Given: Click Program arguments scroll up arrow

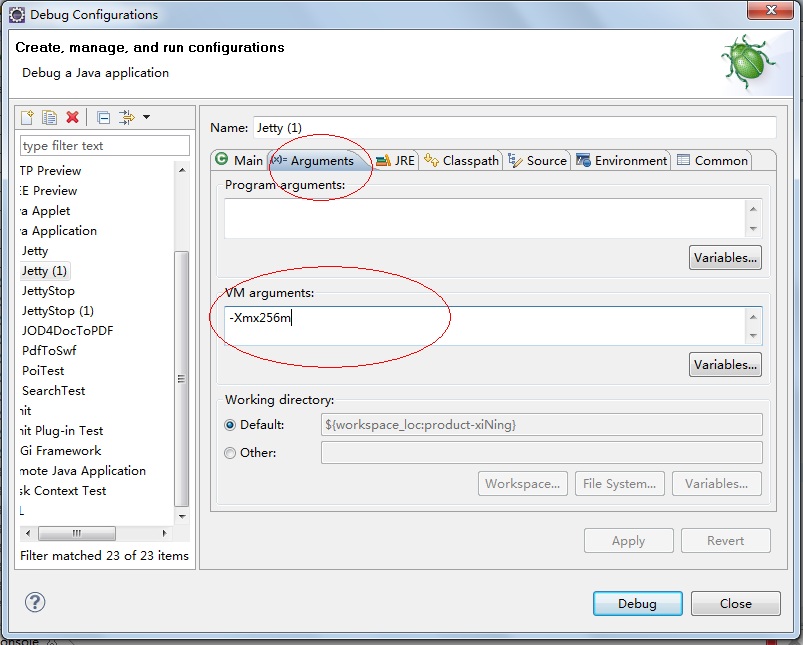Looking at the screenshot, I should coord(753,209).
